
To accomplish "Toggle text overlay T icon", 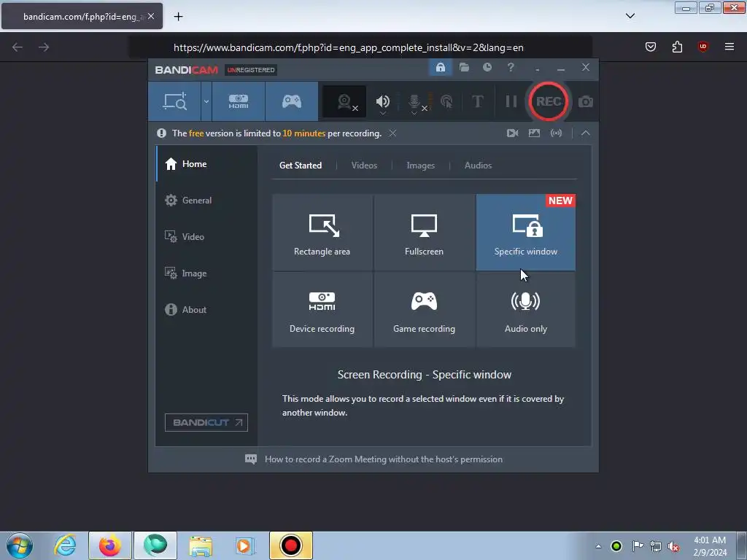I will click(x=477, y=101).
